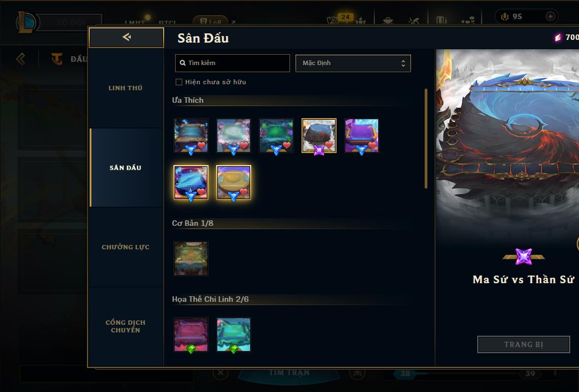Click the magnifier icon in search box

182,63
